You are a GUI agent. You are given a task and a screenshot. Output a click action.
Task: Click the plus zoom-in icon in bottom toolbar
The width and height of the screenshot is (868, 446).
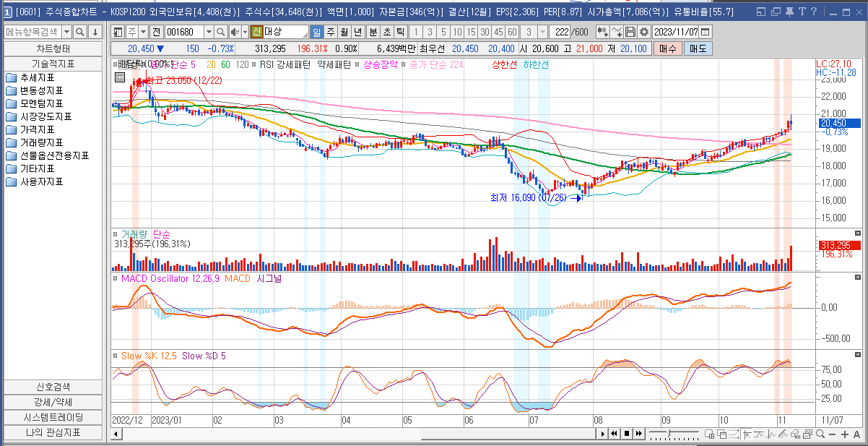pyautogui.click(x=844, y=434)
